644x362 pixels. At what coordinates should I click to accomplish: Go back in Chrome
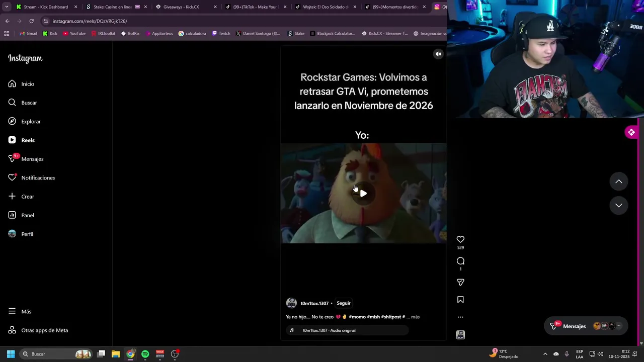[x=7, y=21]
